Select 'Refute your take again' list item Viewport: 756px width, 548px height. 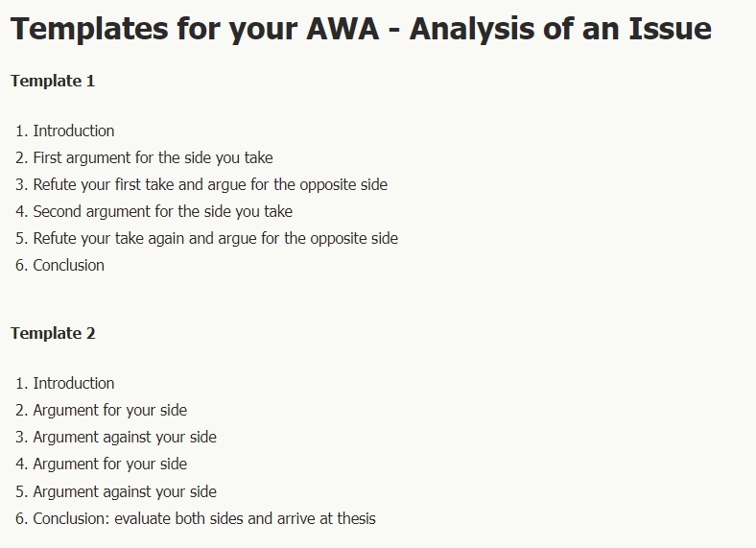[x=215, y=238]
